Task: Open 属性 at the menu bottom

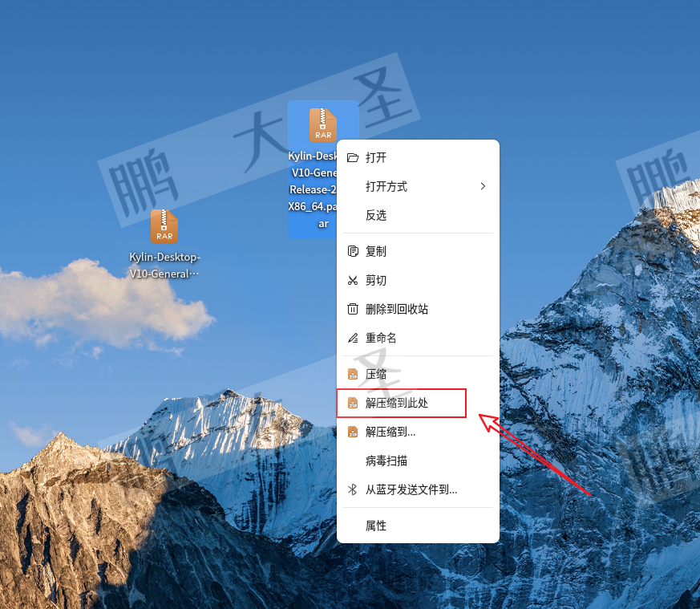Action: point(418,526)
